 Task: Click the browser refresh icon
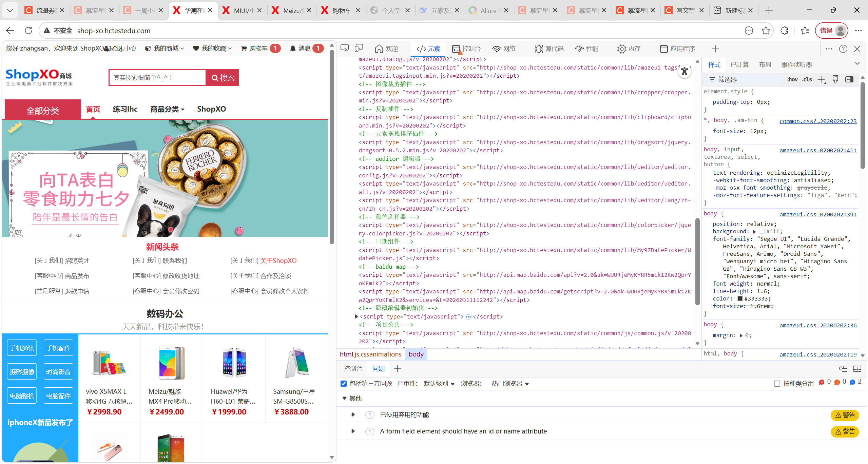(28, 31)
